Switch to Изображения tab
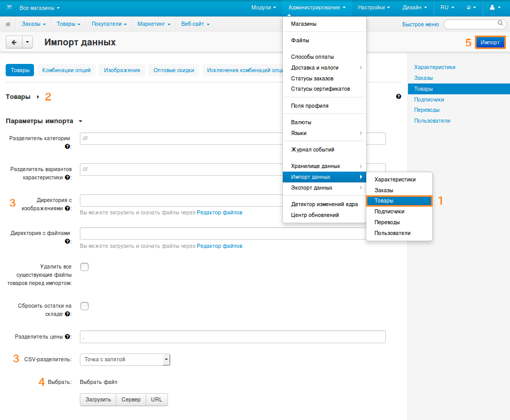 (122, 70)
